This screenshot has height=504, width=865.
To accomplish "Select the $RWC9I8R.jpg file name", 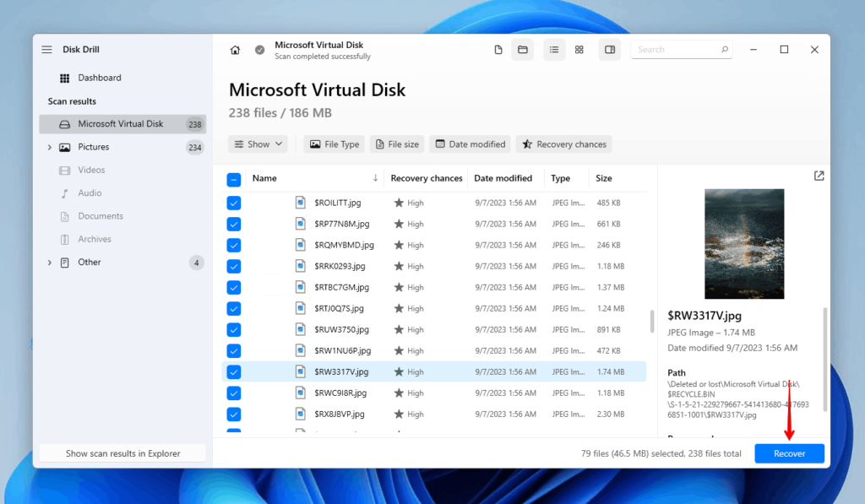I will click(340, 393).
